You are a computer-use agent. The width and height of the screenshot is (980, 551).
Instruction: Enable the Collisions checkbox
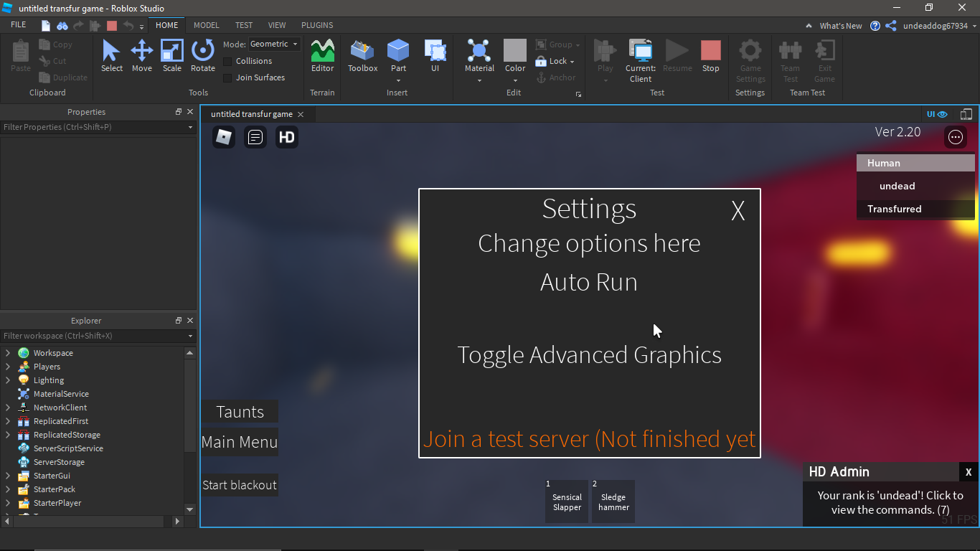227,61
